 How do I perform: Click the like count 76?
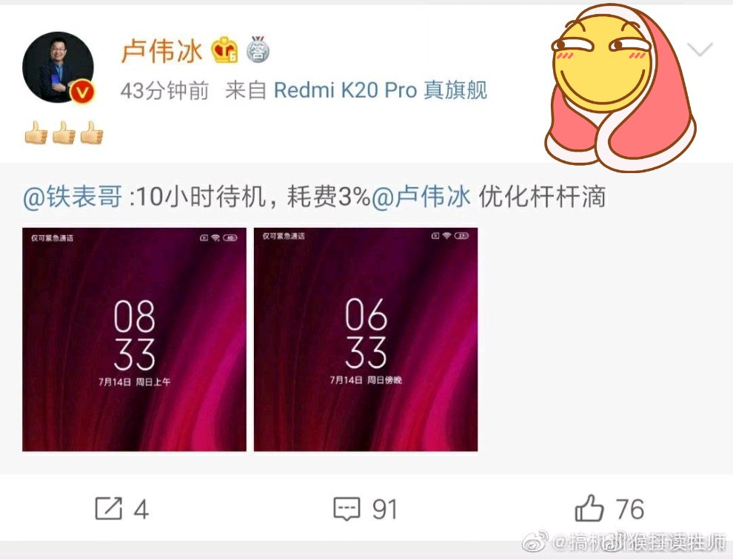click(x=629, y=509)
